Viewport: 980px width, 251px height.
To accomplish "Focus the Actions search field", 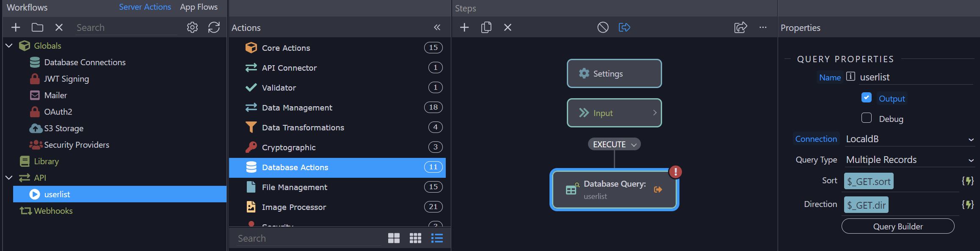I will coord(309,238).
